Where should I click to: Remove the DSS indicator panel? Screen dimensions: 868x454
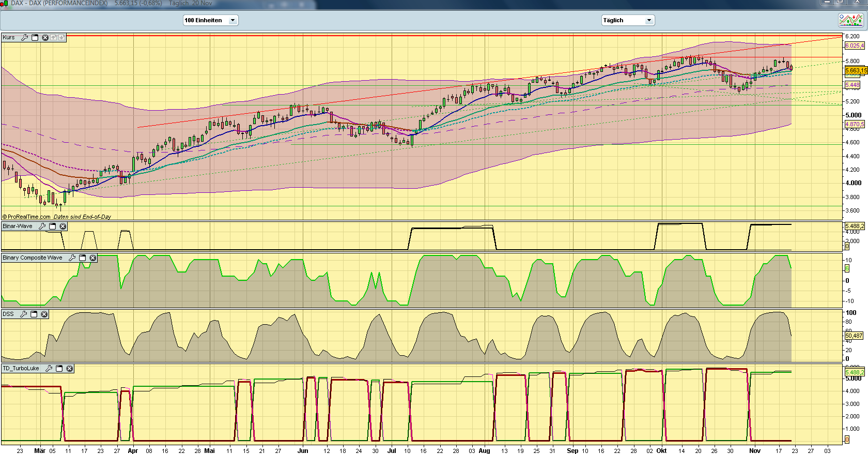(44, 314)
